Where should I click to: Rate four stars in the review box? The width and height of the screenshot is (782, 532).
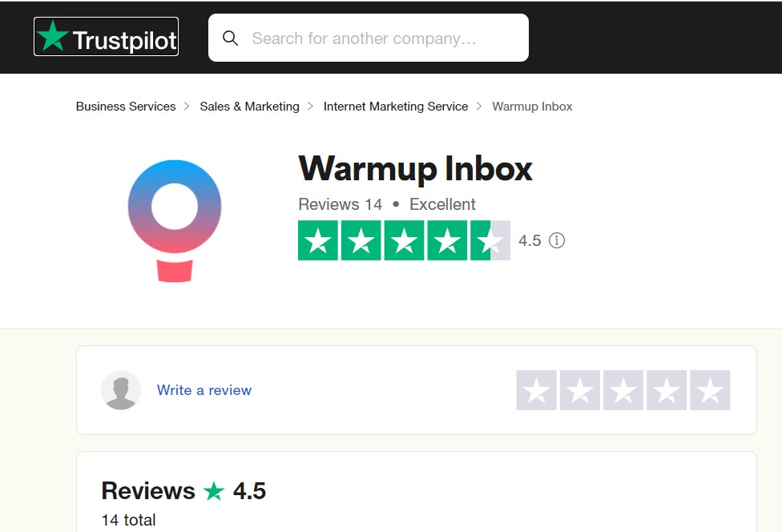[667, 390]
